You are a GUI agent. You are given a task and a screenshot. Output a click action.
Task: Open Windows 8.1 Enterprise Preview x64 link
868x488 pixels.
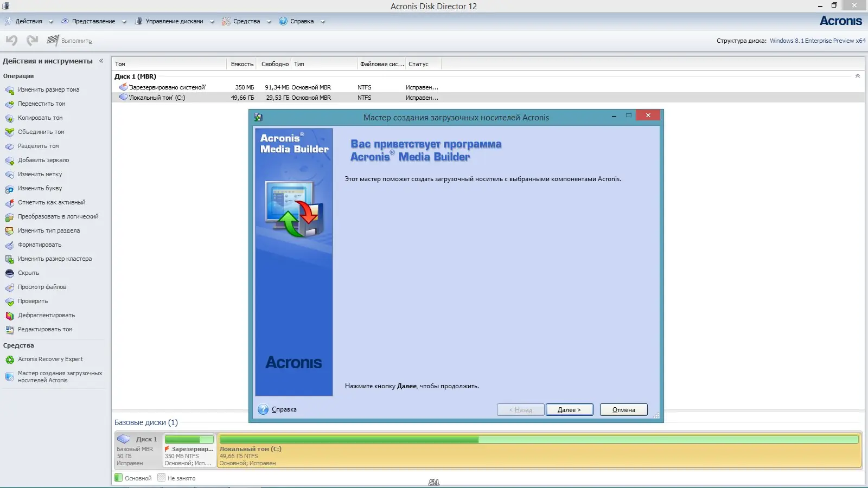click(818, 41)
